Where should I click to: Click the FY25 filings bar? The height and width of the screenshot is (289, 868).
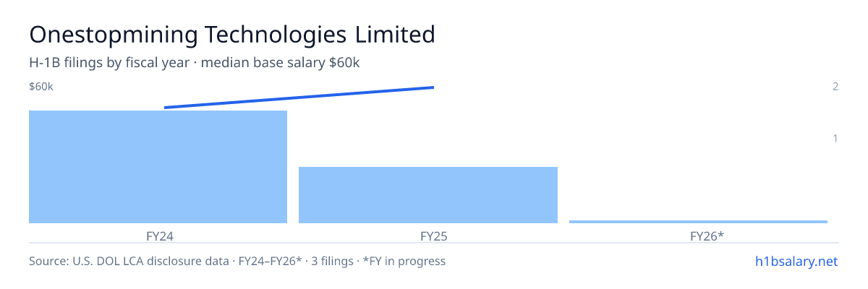[428, 195]
